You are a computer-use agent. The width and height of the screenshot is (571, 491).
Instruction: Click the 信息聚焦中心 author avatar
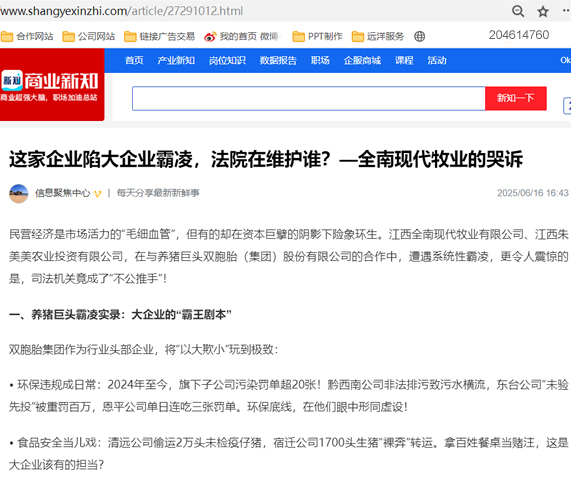coord(19,193)
